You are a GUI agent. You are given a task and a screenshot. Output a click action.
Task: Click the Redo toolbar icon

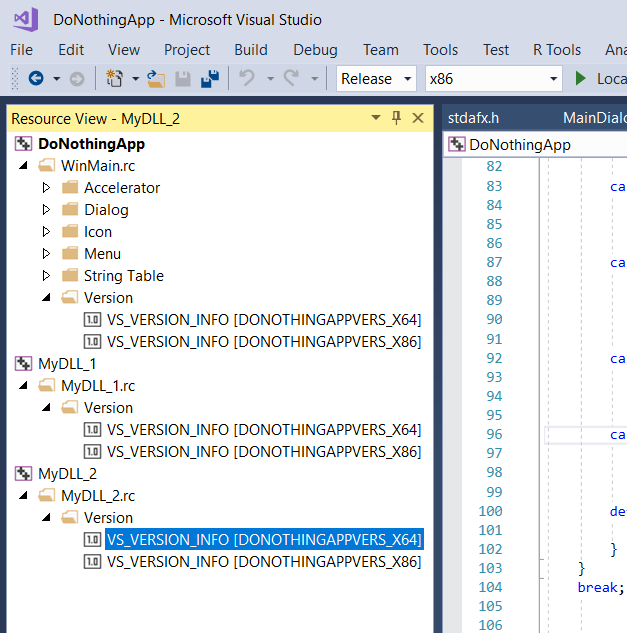291,78
